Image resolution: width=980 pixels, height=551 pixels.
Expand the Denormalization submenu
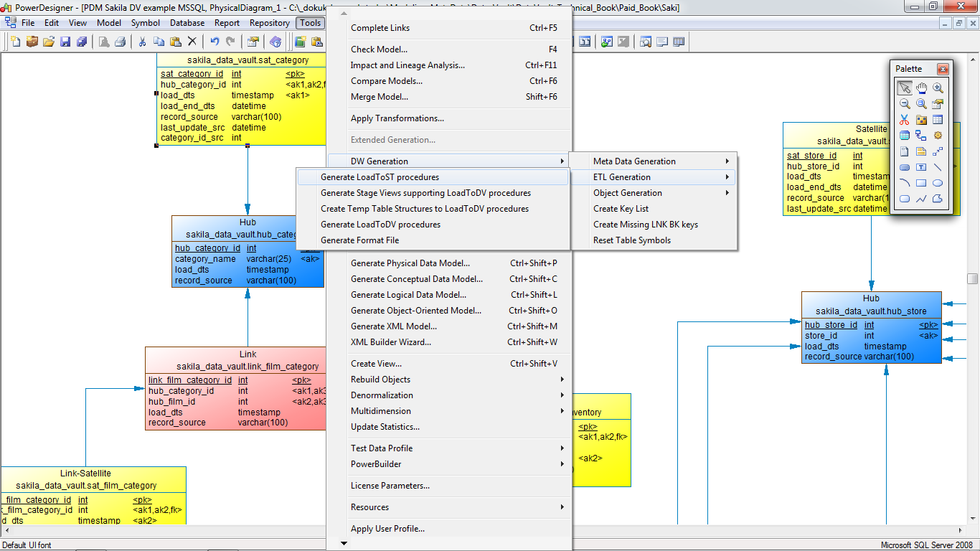point(450,395)
